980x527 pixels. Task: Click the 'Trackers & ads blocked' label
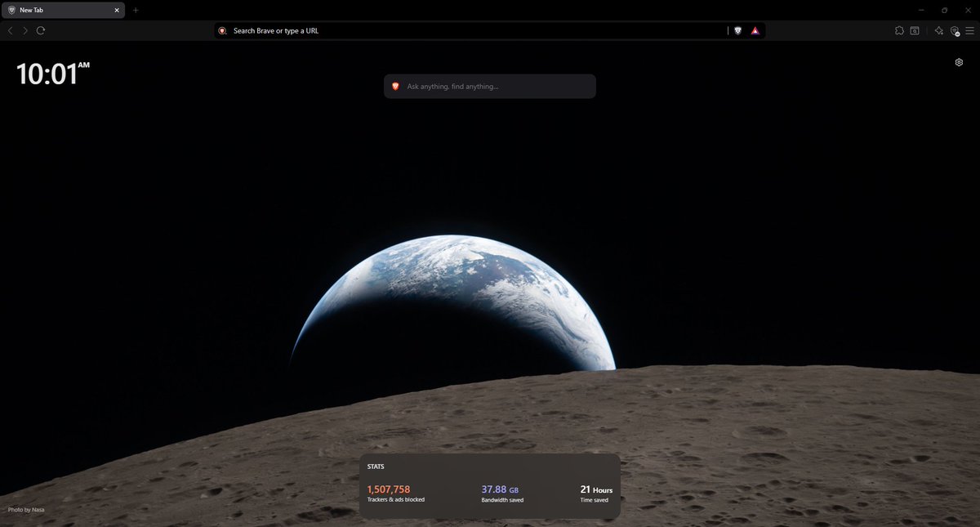coord(396,499)
